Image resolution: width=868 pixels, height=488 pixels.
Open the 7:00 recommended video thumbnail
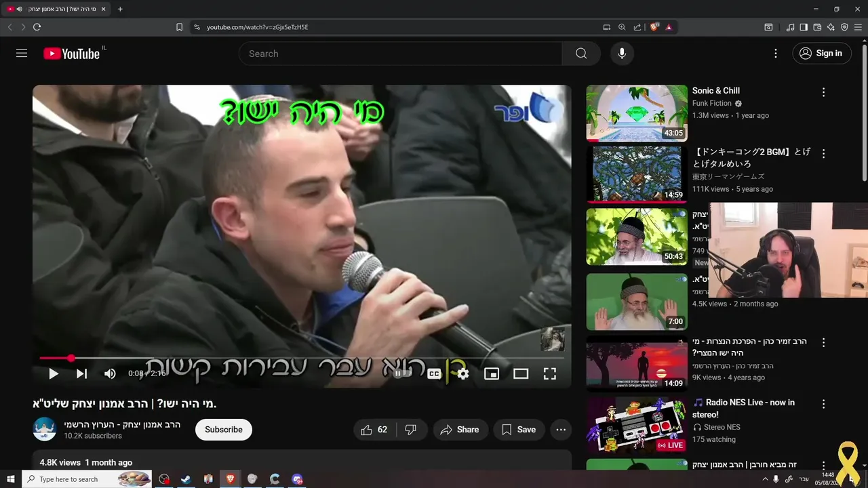[637, 302]
